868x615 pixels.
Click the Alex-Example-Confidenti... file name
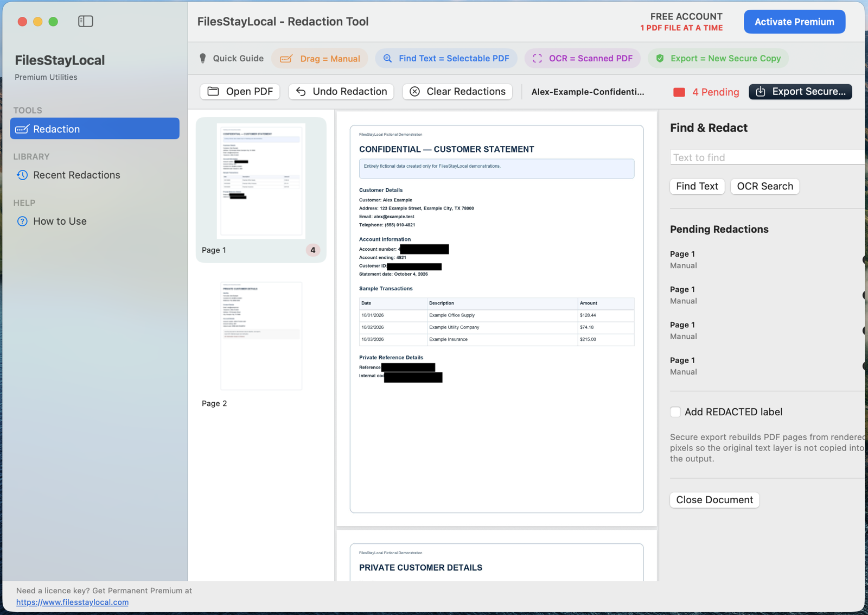tap(588, 92)
